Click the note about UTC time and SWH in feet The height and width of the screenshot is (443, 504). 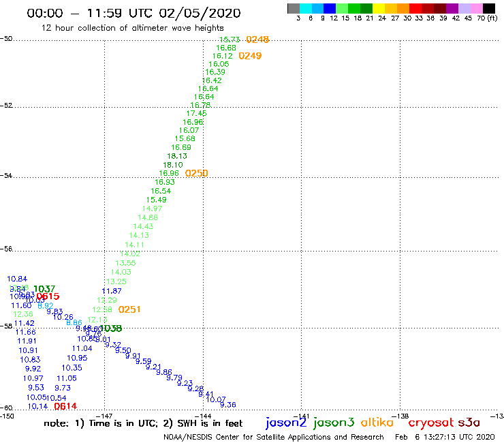[143, 423]
